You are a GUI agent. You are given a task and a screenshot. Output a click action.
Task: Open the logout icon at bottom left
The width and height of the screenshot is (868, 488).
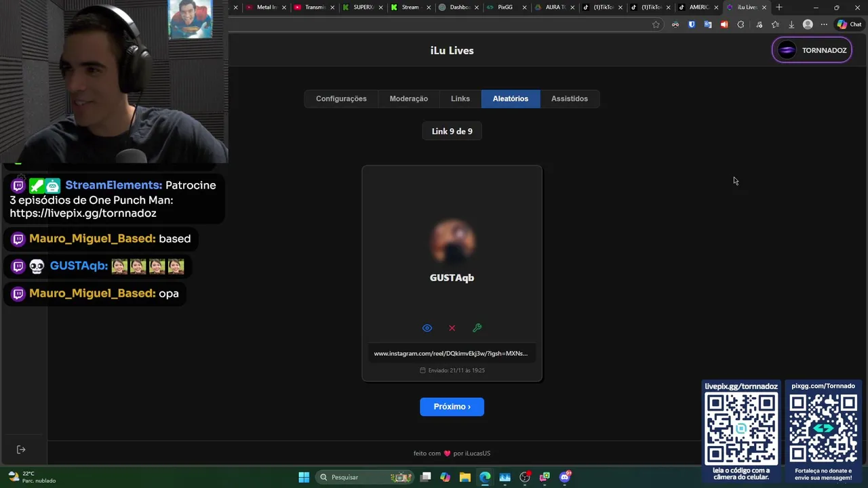click(21, 449)
